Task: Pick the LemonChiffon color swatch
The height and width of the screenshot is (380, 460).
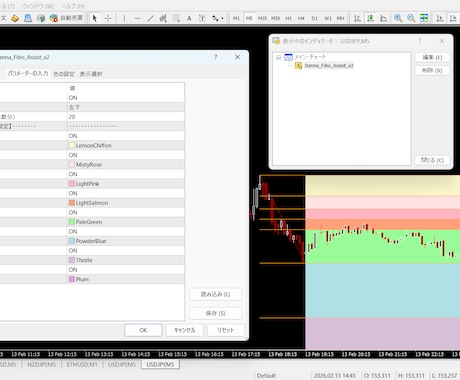Action: point(72,145)
